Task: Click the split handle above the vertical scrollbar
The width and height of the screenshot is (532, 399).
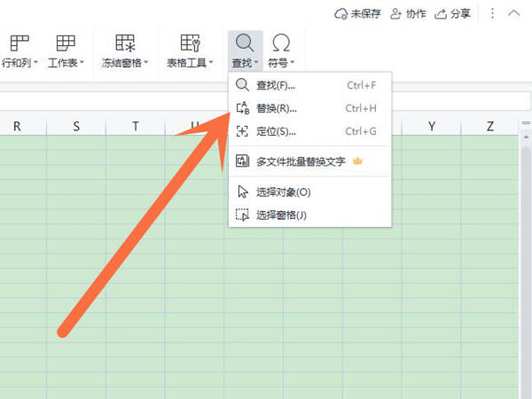Action: point(526,123)
